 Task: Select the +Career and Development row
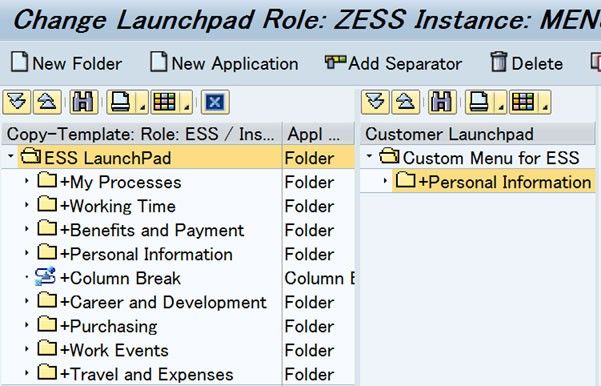[178, 302]
